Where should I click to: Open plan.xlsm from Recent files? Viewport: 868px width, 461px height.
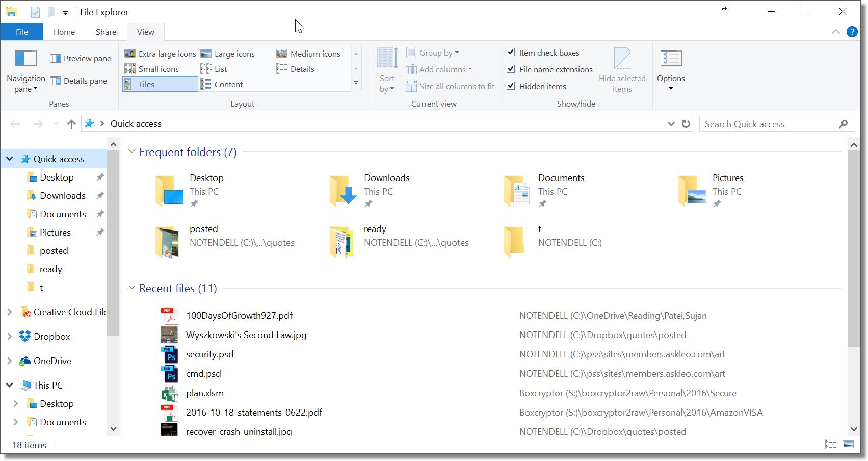(x=205, y=393)
